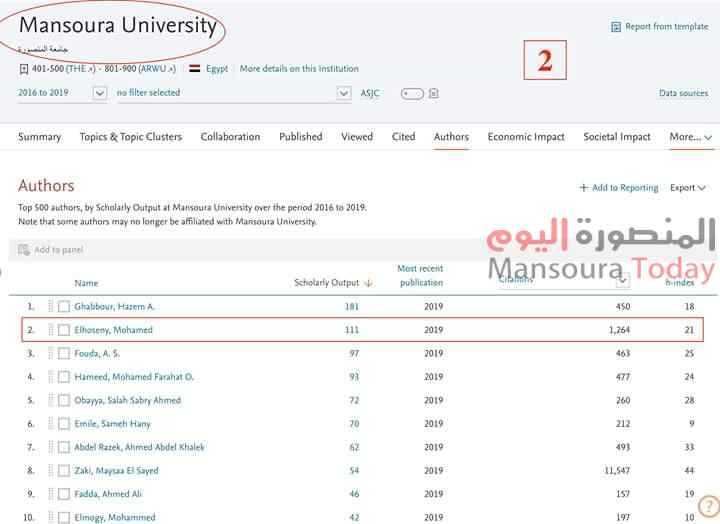Check the box for Ghabbour, Hazem A.
The width and height of the screenshot is (720, 524).
[64, 307]
